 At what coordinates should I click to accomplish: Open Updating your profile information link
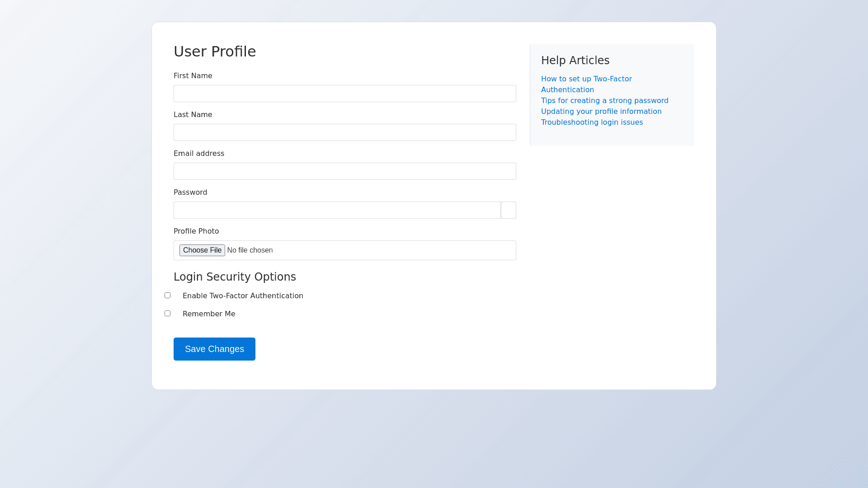pos(601,112)
